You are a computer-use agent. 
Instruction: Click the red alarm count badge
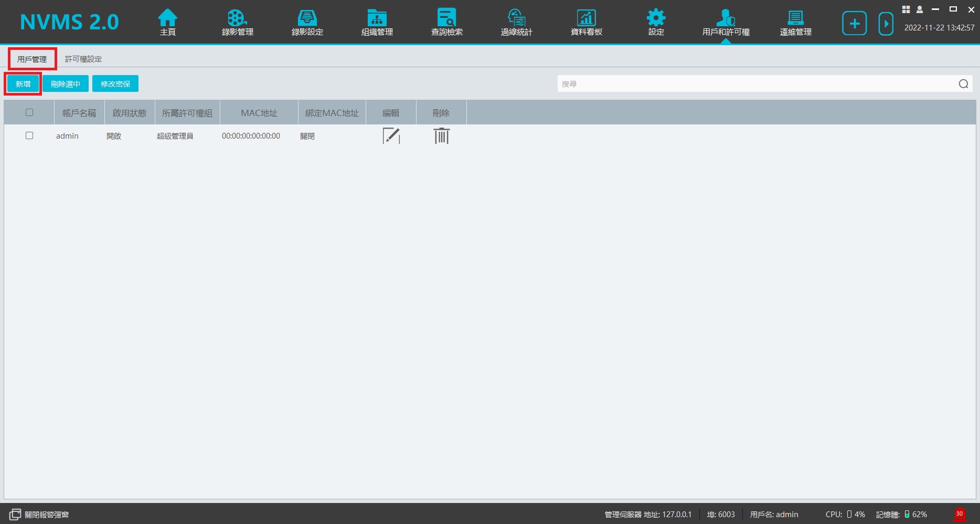(x=960, y=513)
